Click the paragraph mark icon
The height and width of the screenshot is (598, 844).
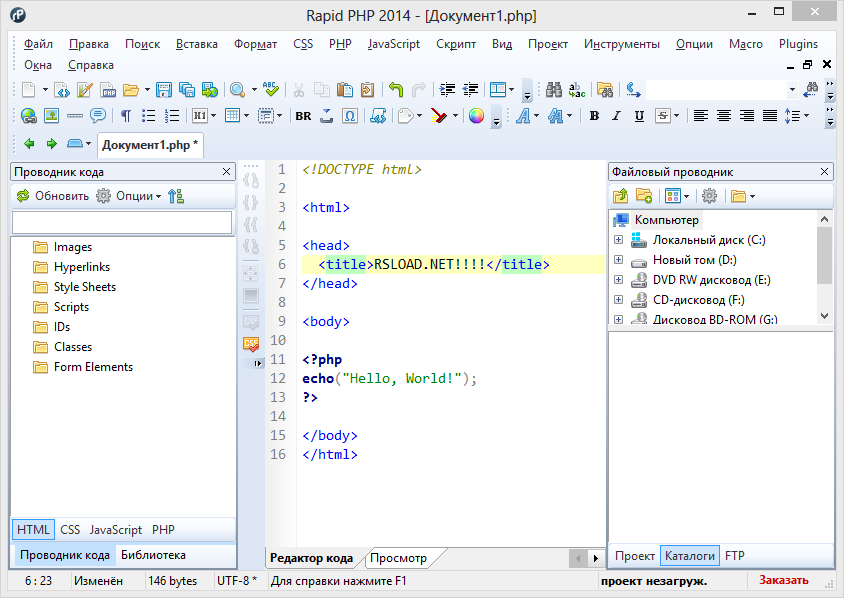126,116
